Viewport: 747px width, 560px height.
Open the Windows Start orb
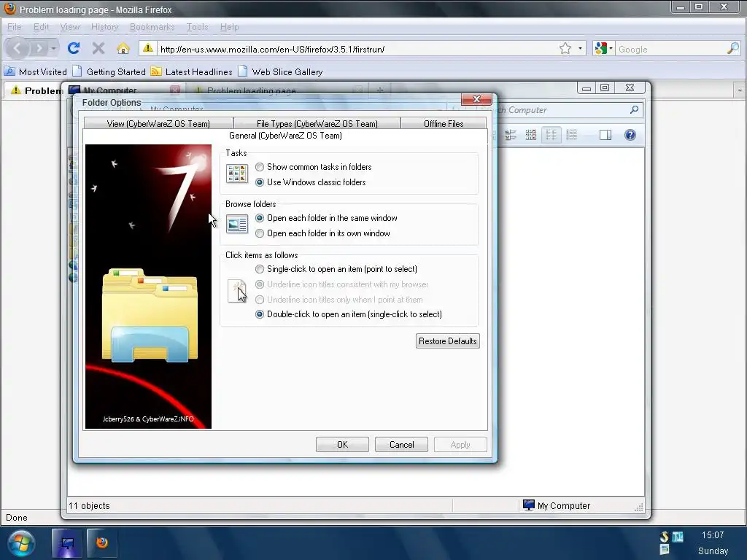pyautogui.click(x=21, y=543)
